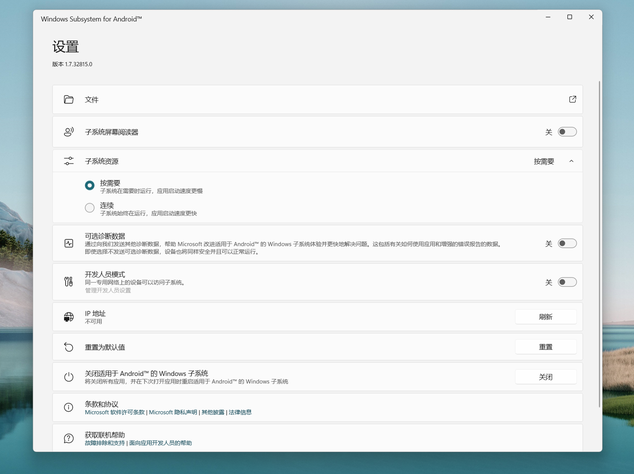Click the 重置为默认值 reset arrow icon

[69, 347]
